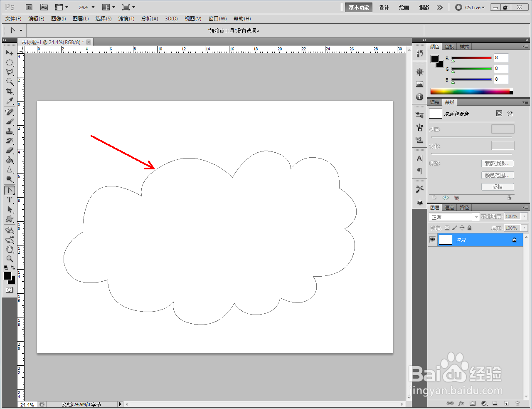Open the Navigator panel icon
Screen dimensions: 532x409
[419, 72]
